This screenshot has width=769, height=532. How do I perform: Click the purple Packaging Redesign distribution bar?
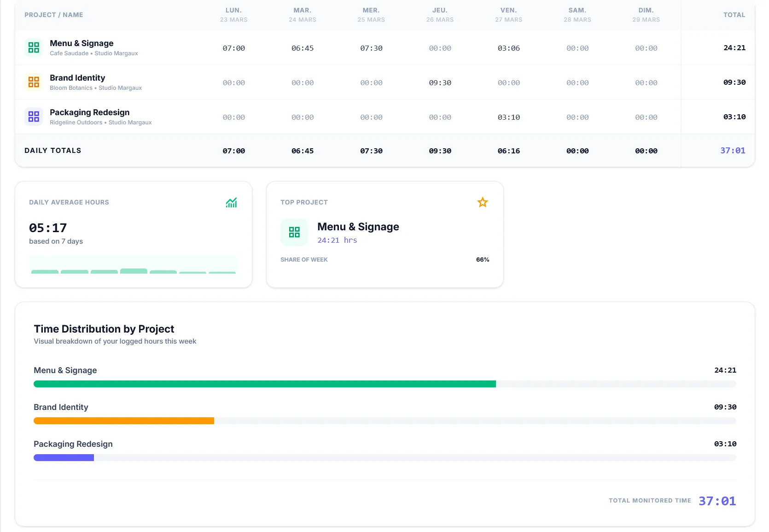pyautogui.click(x=64, y=458)
